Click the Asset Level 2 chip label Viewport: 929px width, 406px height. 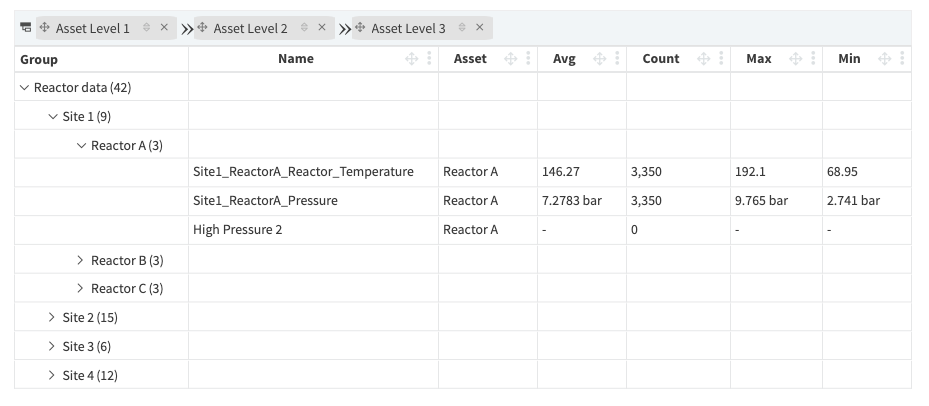pyautogui.click(x=250, y=28)
